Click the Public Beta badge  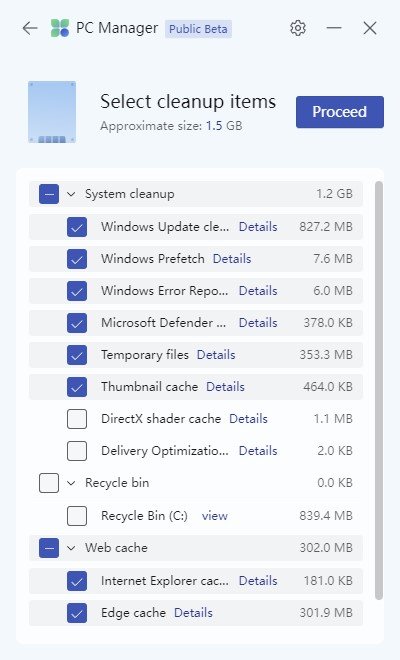pos(198,29)
